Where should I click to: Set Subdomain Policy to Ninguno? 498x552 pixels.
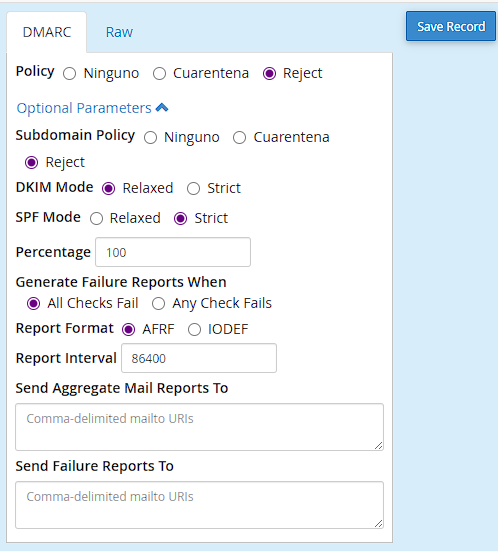pos(150,138)
